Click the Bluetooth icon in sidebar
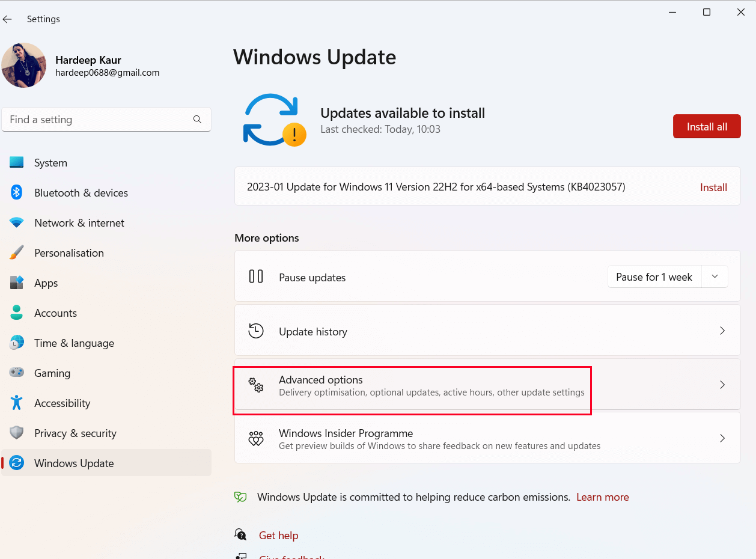The image size is (756, 559). (16, 192)
